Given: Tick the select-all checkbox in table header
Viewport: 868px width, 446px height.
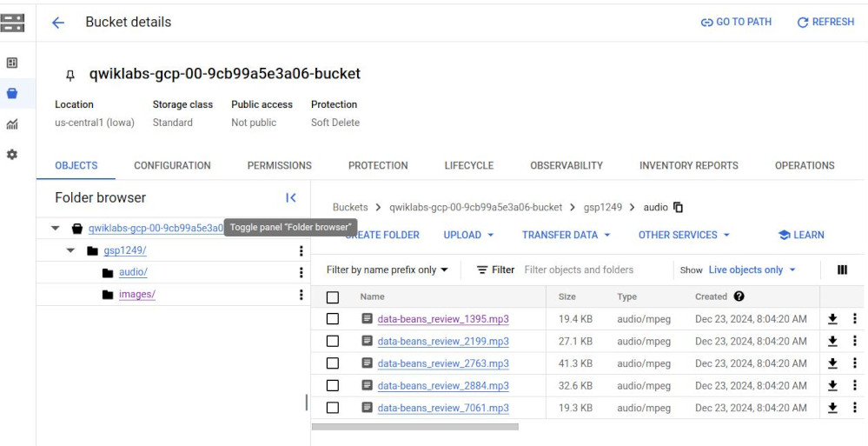Looking at the screenshot, I should [x=332, y=297].
